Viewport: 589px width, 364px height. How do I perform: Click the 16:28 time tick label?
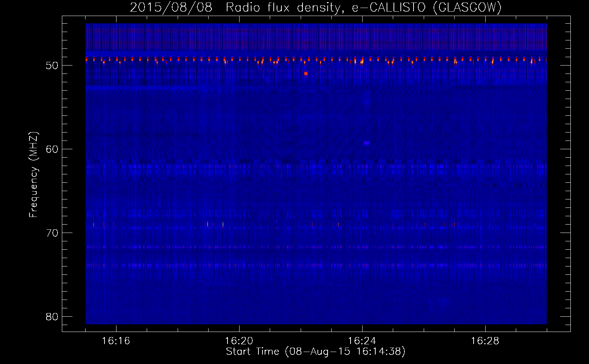click(485, 341)
